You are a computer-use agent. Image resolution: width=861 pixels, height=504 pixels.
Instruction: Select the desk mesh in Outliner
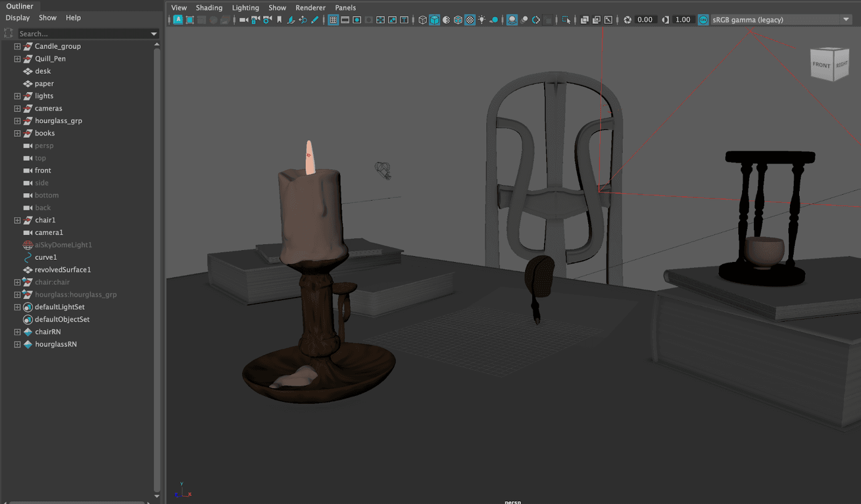(x=43, y=71)
